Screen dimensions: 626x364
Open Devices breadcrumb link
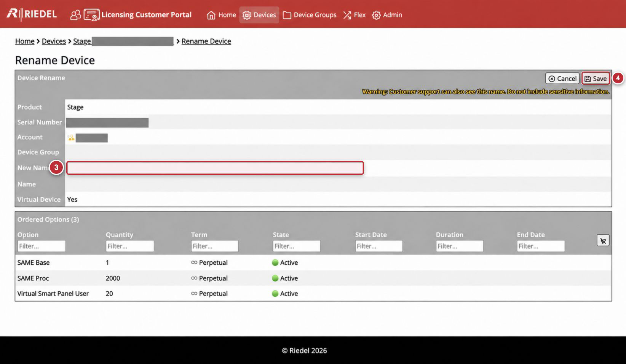pos(54,41)
